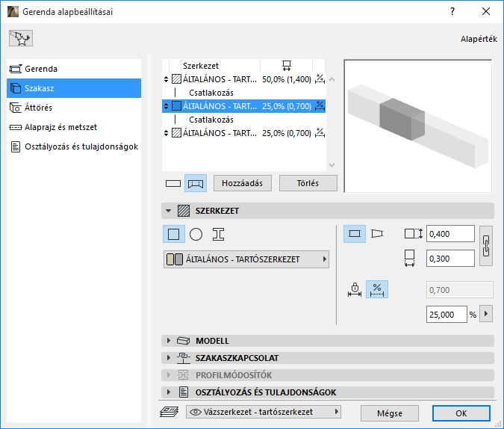
Task: Click the reorder handle of the last segment row
Action: click(x=167, y=133)
